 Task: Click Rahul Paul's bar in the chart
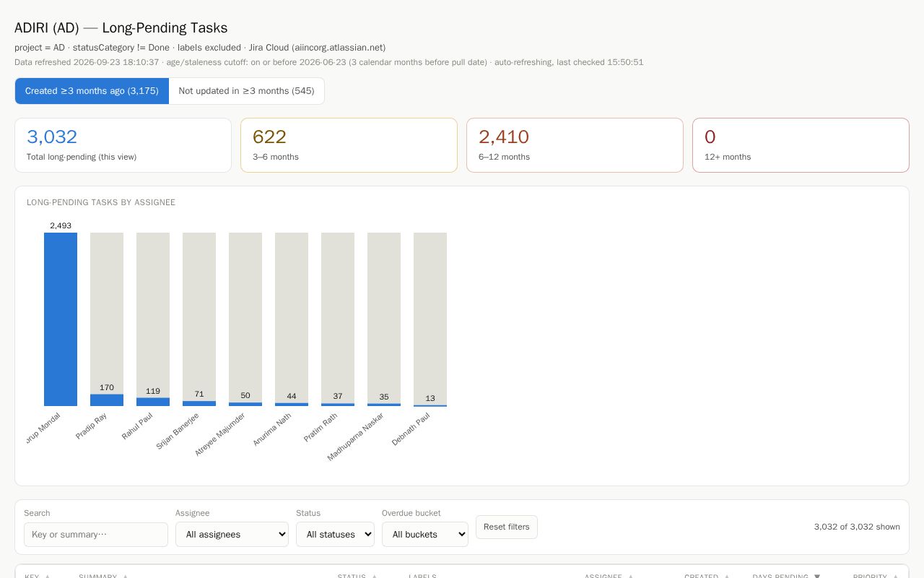click(153, 402)
